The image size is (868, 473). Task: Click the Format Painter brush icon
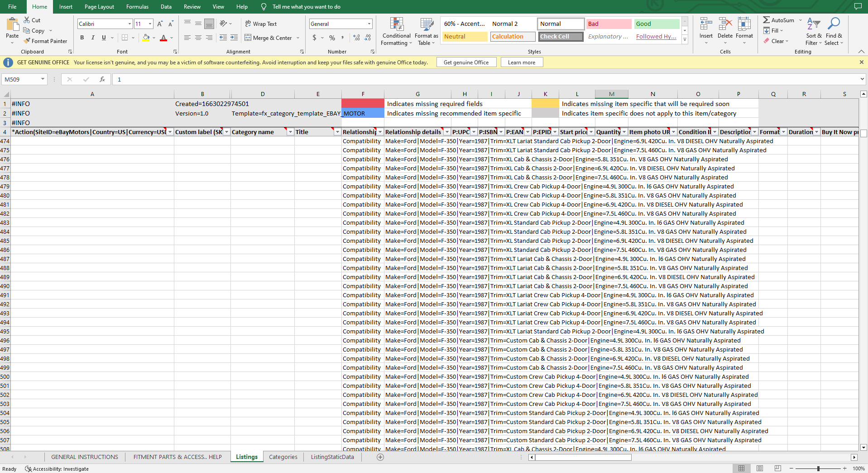click(27, 41)
